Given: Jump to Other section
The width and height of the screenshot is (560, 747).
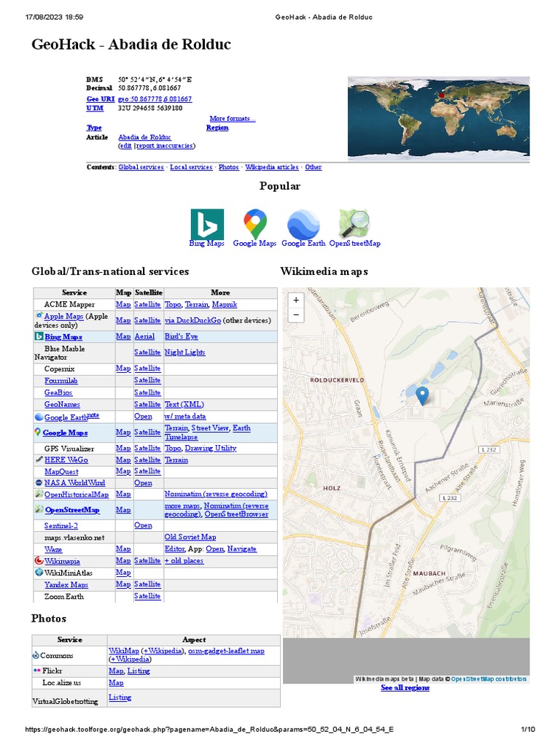Looking at the screenshot, I should click(x=314, y=167).
